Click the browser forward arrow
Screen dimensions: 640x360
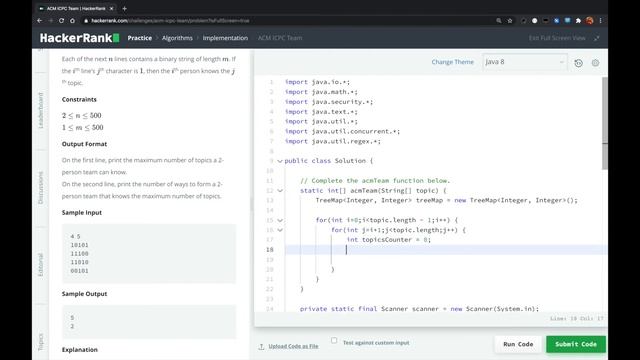coord(51,20)
